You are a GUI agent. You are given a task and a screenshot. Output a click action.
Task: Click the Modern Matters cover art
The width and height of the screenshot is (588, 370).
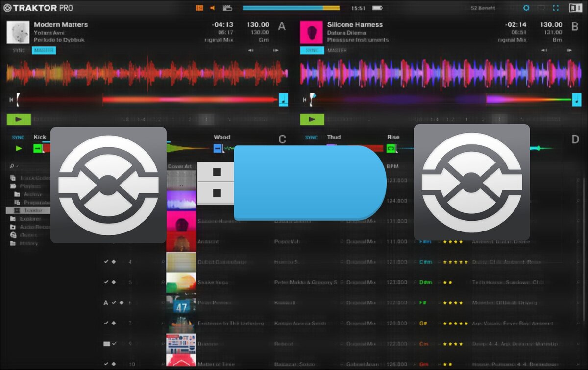point(18,32)
